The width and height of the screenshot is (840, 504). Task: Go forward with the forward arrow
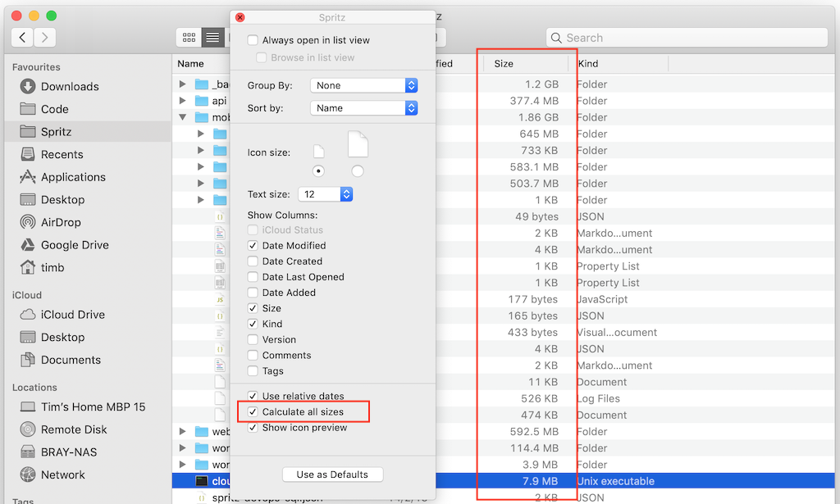click(x=45, y=38)
